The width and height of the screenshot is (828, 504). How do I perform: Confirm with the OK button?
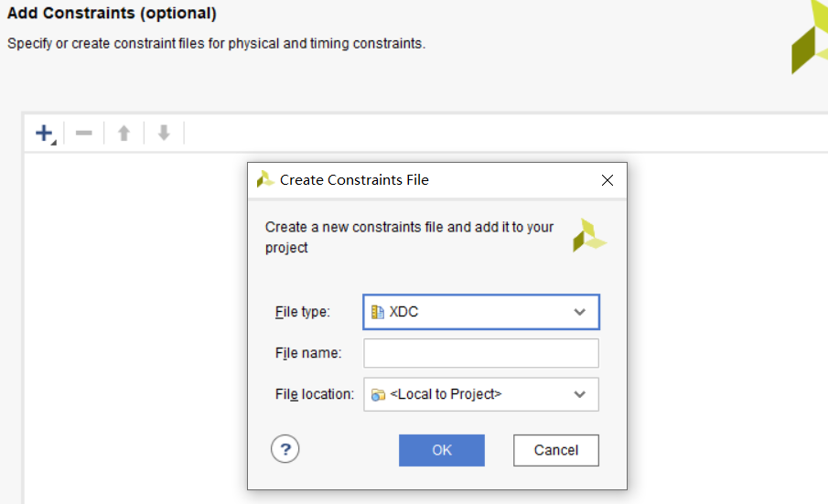coord(442,450)
